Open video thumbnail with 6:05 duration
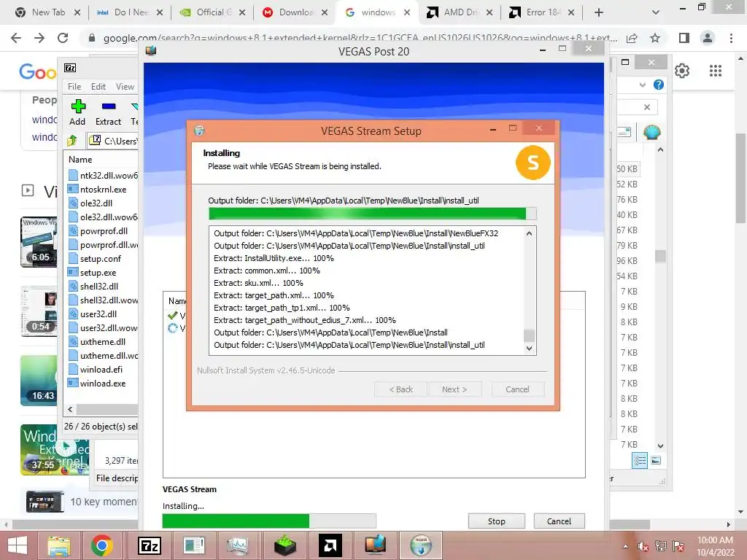Image resolution: width=747 pixels, height=560 pixels. 39,241
